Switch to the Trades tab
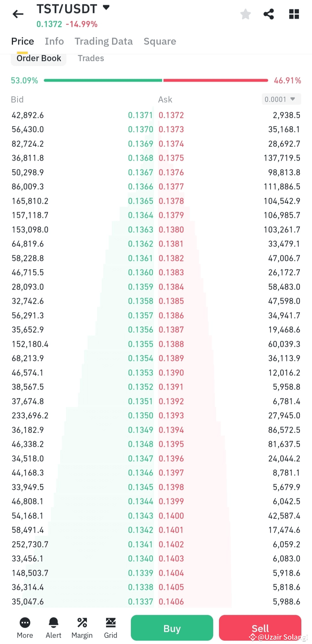The height and width of the screenshot is (644, 312). pos(91,58)
